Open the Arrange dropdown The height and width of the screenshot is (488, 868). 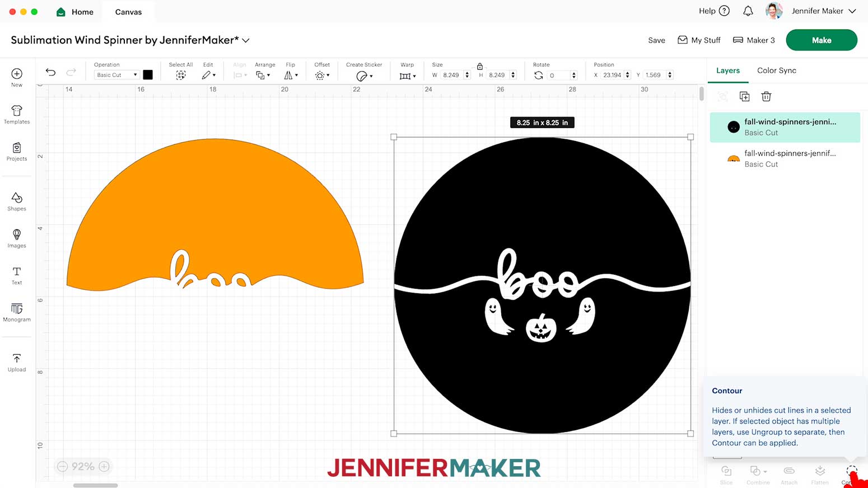click(x=263, y=75)
